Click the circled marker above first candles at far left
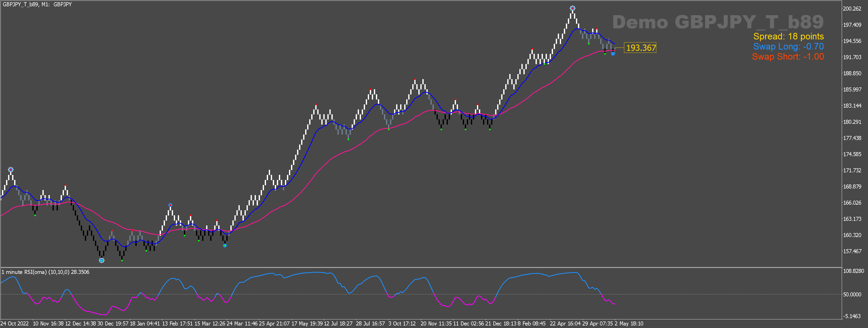The width and height of the screenshot is (868, 328). pos(11,170)
